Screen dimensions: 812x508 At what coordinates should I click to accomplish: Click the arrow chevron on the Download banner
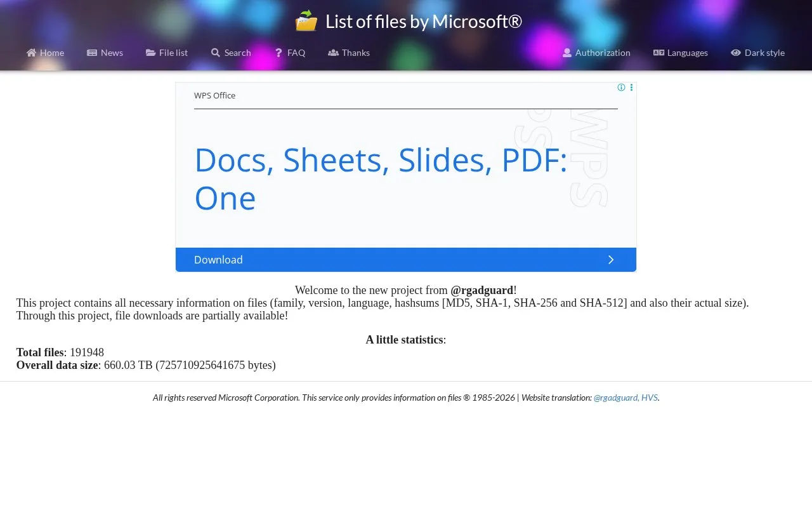coord(611,260)
